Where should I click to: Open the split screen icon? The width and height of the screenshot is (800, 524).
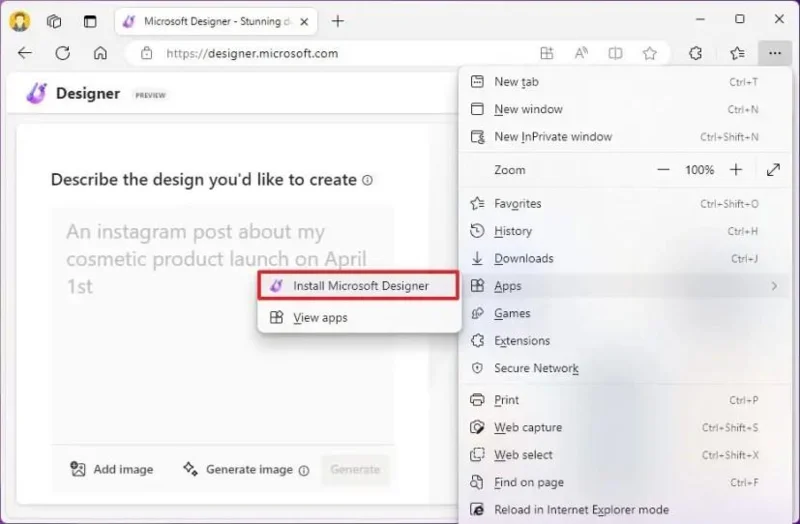click(615, 53)
